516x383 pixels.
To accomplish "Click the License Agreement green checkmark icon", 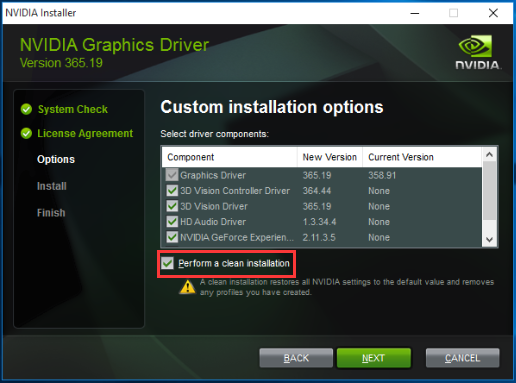I will [26, 133].
